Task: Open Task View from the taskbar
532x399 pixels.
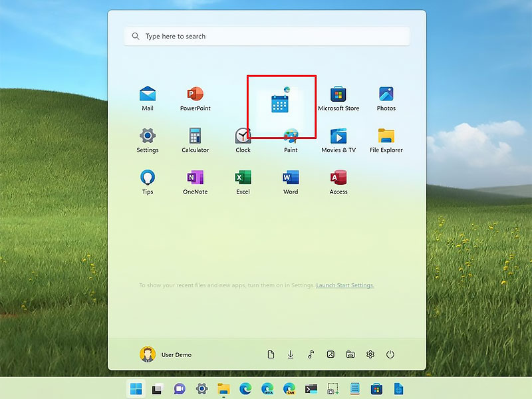Action: click(x=158, y=389)
